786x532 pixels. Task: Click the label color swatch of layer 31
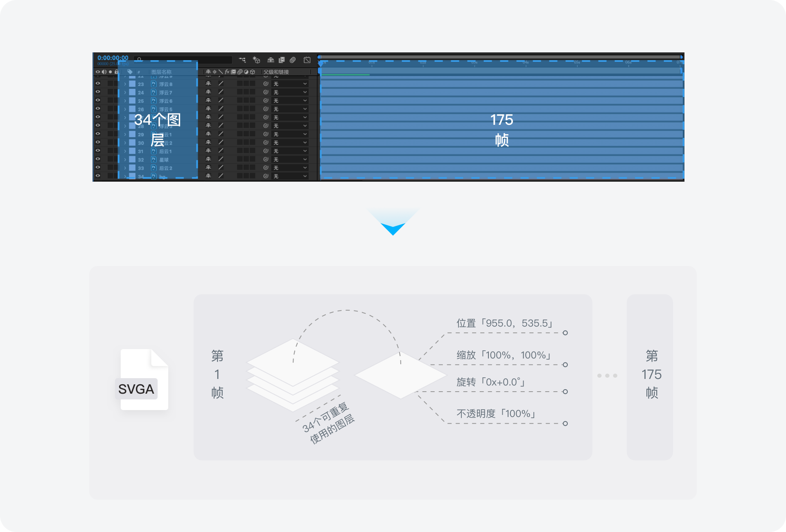(x=132, y=151)
